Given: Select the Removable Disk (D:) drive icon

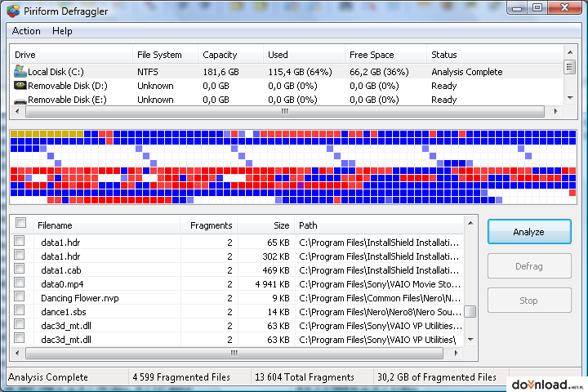Looking at the screenshot, I should [x=20, y=86].
